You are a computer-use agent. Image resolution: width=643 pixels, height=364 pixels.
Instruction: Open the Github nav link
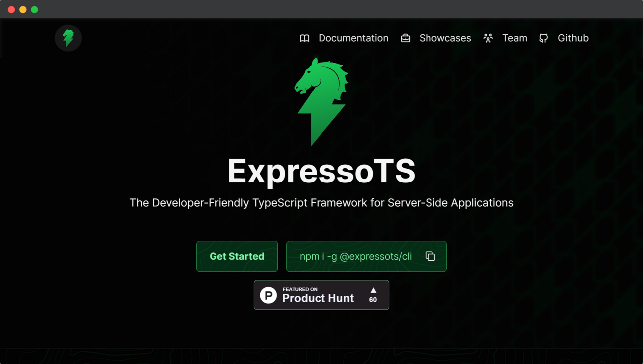point(573,38)
